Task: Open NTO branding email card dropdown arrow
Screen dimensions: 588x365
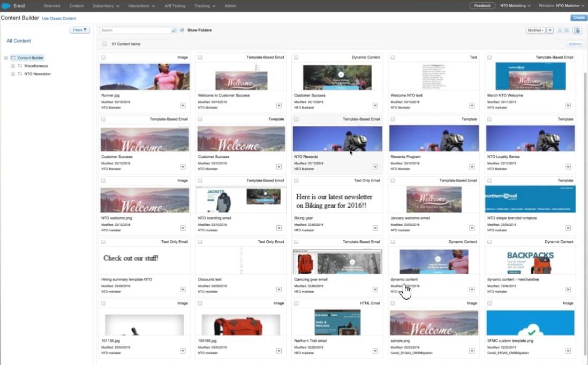Action: (279, 228)
